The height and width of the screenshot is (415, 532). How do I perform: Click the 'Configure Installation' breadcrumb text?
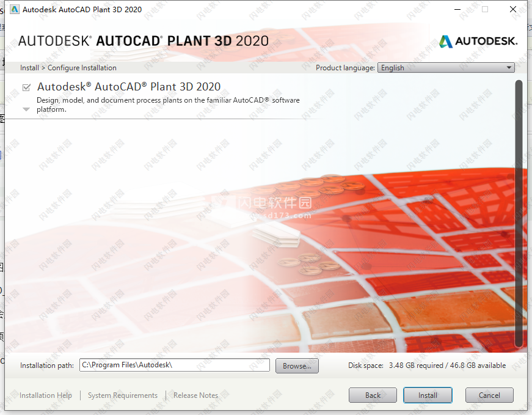(x=82, y=68)
